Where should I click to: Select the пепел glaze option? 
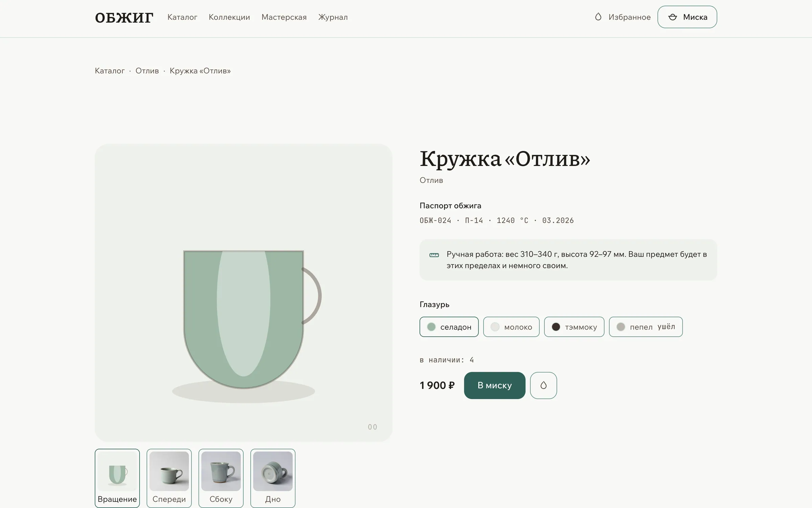click(646, 327)
